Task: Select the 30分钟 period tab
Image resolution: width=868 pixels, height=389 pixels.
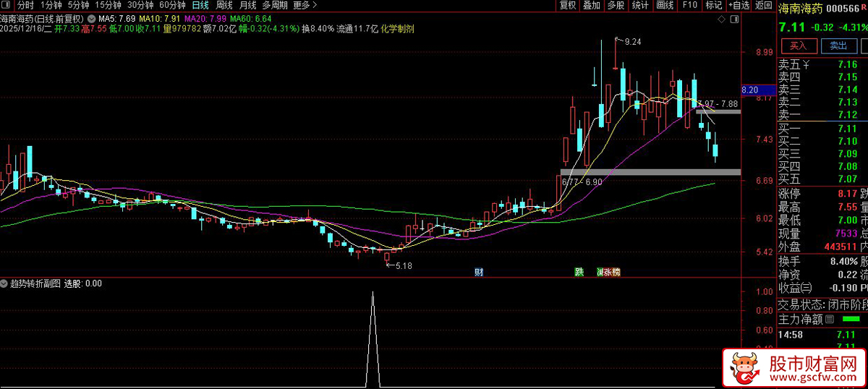Action: (140, 5)
